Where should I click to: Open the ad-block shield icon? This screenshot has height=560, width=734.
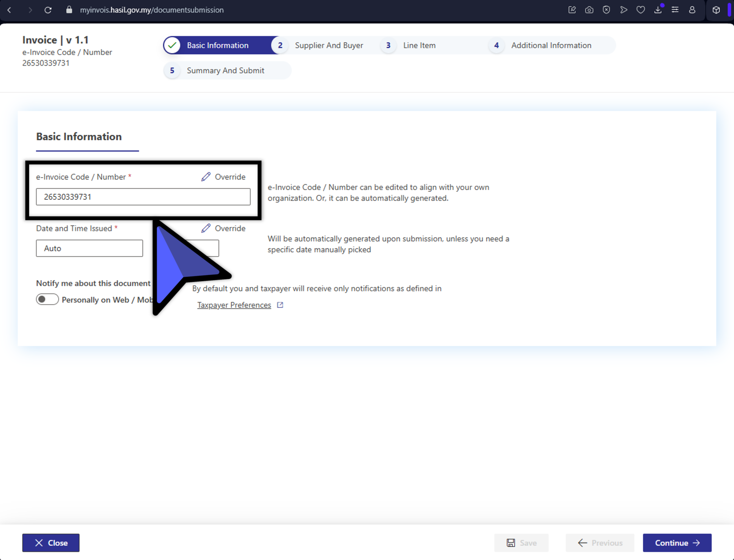coord(606,10)
